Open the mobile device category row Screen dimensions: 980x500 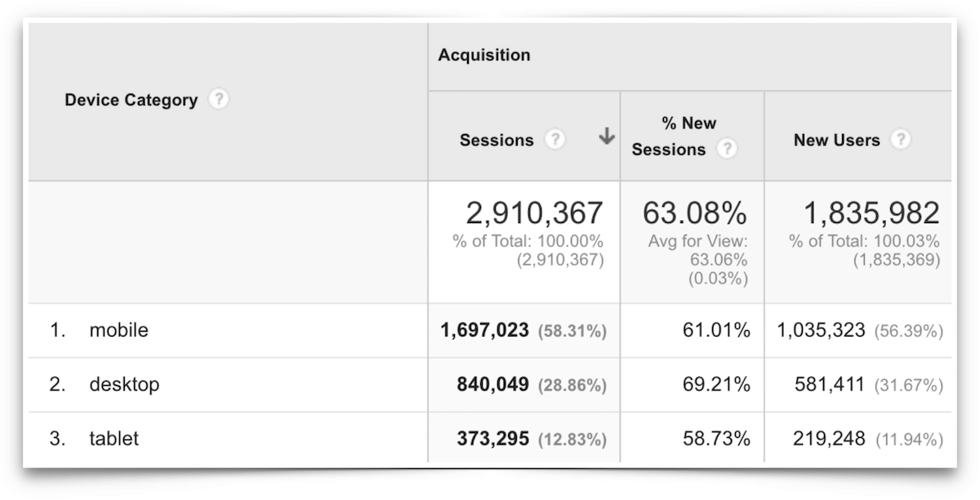pos(119,330)
